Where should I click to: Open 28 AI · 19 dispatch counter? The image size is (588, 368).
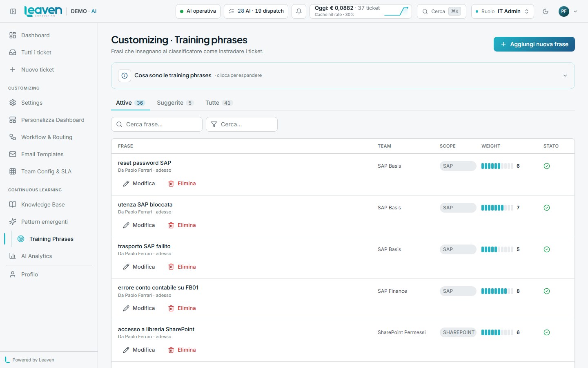coord(256,11)
